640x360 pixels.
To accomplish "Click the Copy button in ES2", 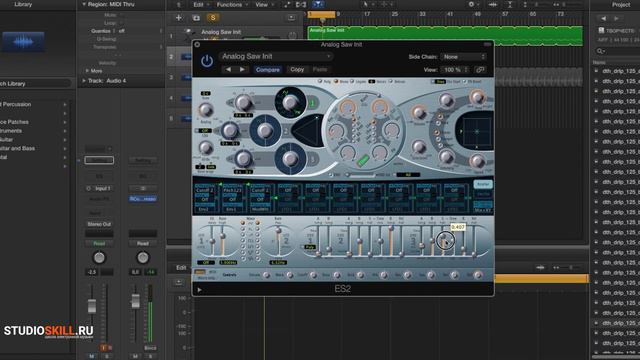I will click(x=297, y=69).
